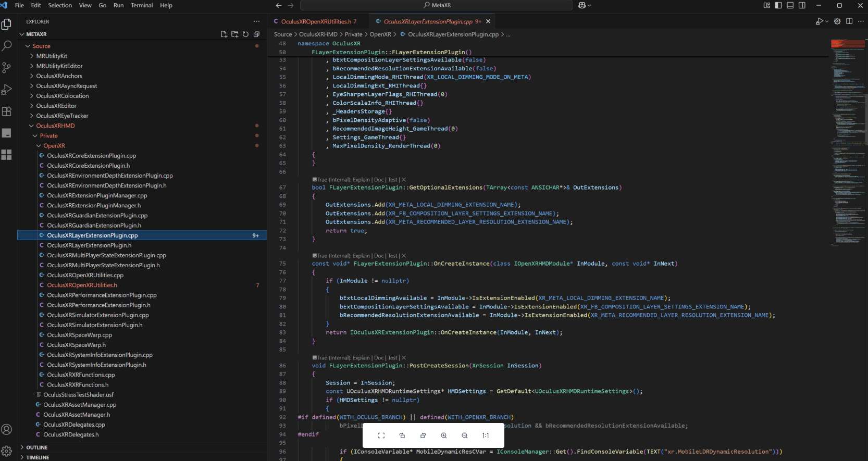Expand the MRUtilityKit folder

(52, 56)
